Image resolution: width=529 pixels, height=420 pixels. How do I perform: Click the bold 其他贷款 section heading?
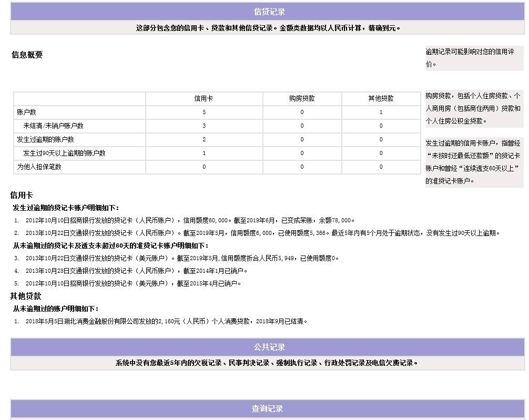26,296
